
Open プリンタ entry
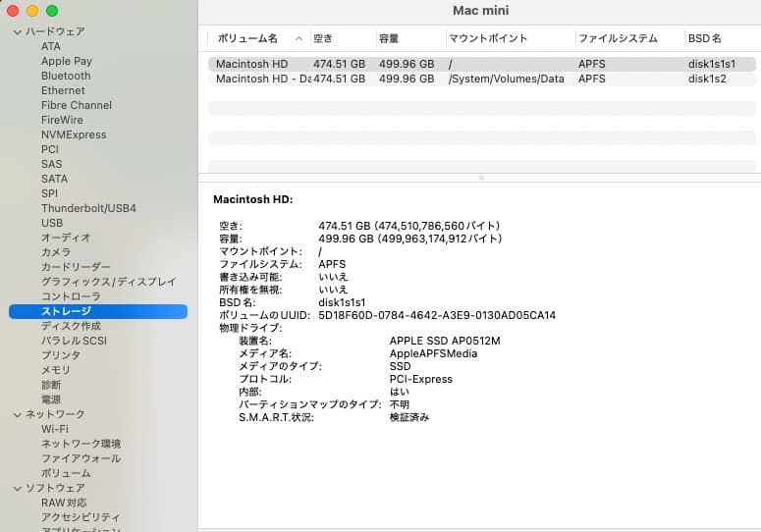click(x=61, y=355)
